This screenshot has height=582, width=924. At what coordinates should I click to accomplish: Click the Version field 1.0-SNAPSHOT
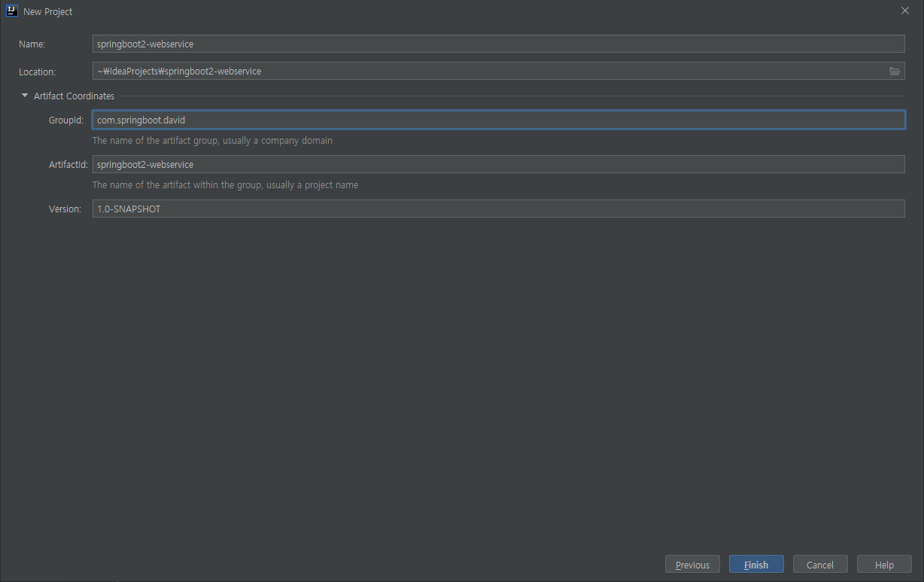[498, 209]
